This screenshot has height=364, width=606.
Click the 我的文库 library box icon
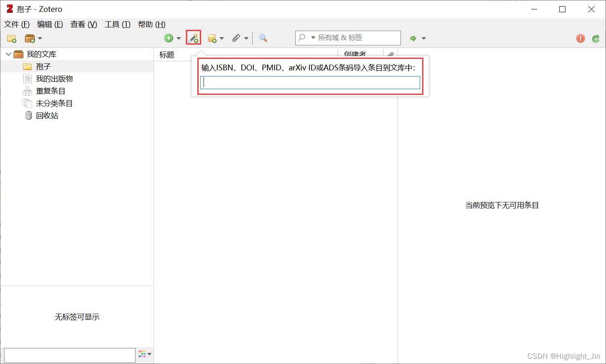click(18, 54)
